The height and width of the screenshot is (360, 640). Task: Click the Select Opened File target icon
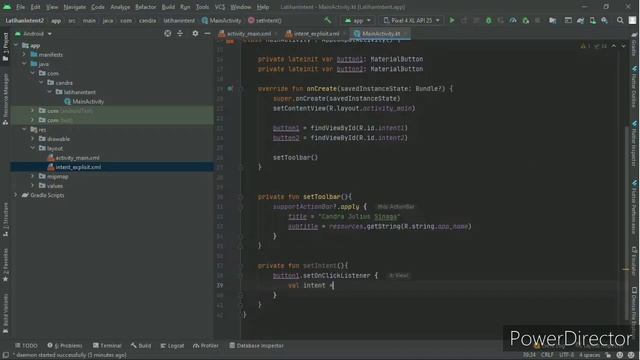(167, 33)
